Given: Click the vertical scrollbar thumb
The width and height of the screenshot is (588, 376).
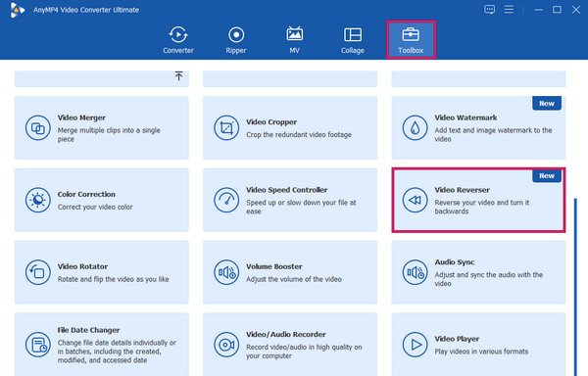Looking at the screenshot, I should click(575, 287).
